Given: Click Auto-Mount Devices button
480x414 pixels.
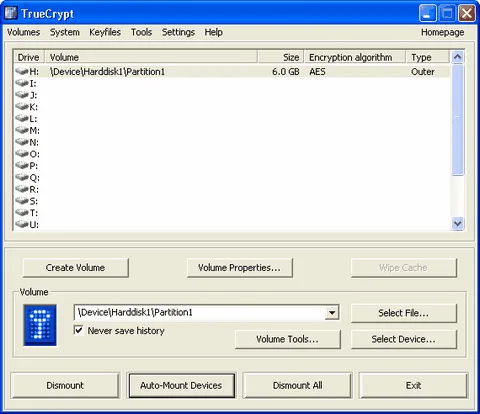Looking at the screenshot, I should [181, 385].
